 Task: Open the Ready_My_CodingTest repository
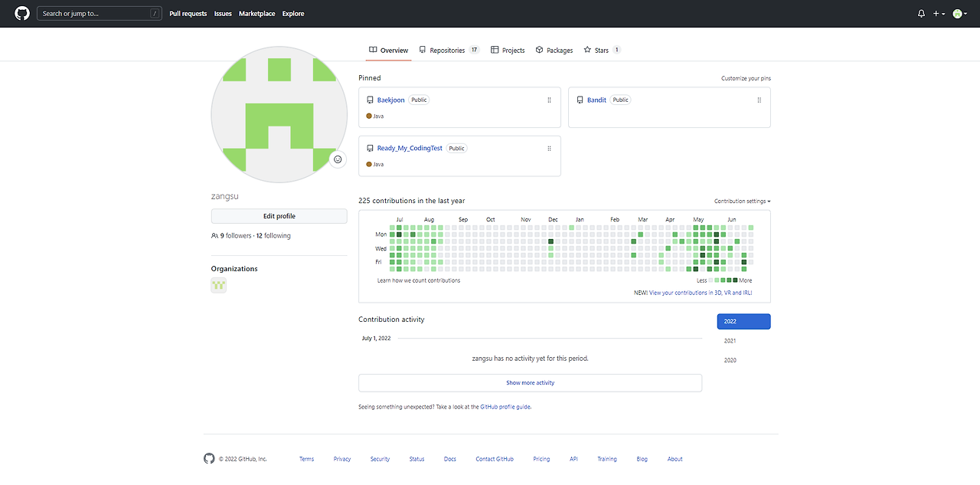pos(410,149)
